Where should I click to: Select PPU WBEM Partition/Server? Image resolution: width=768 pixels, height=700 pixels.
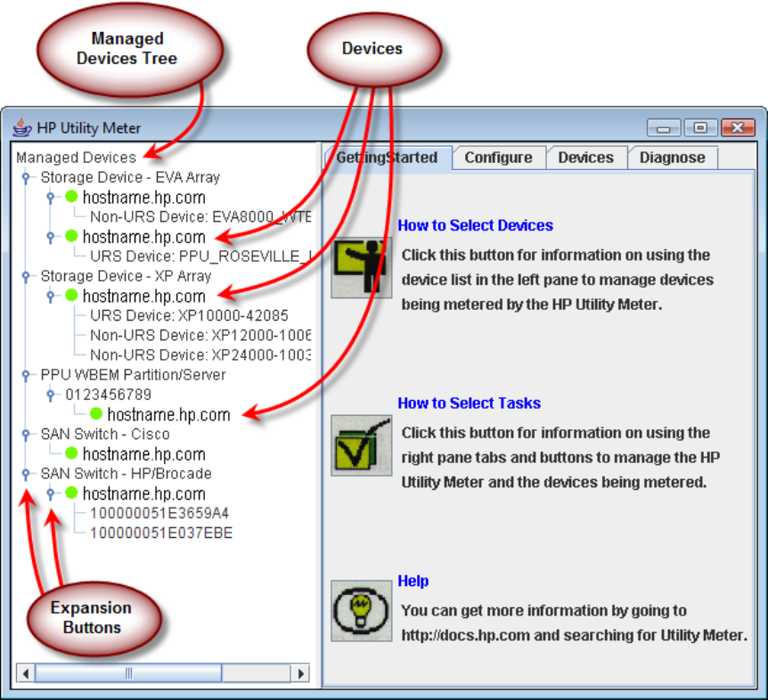tap(134, 375)
